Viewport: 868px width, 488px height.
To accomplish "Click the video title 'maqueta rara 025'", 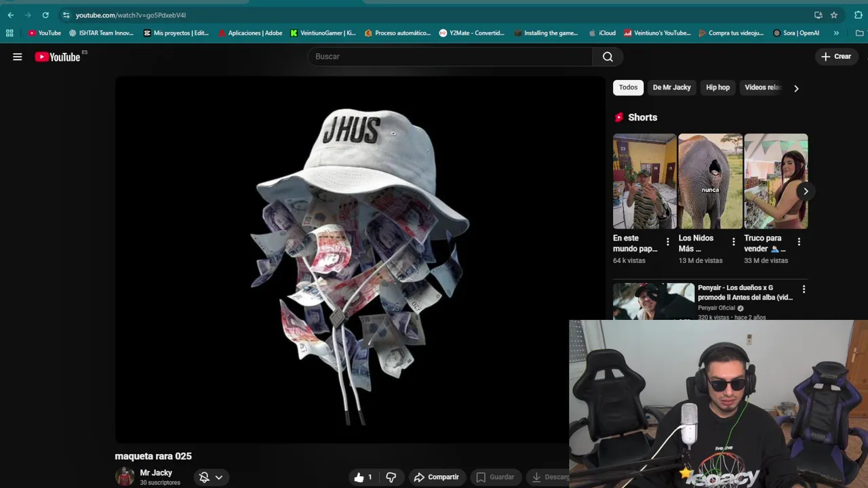I will (x=153, y=456).
